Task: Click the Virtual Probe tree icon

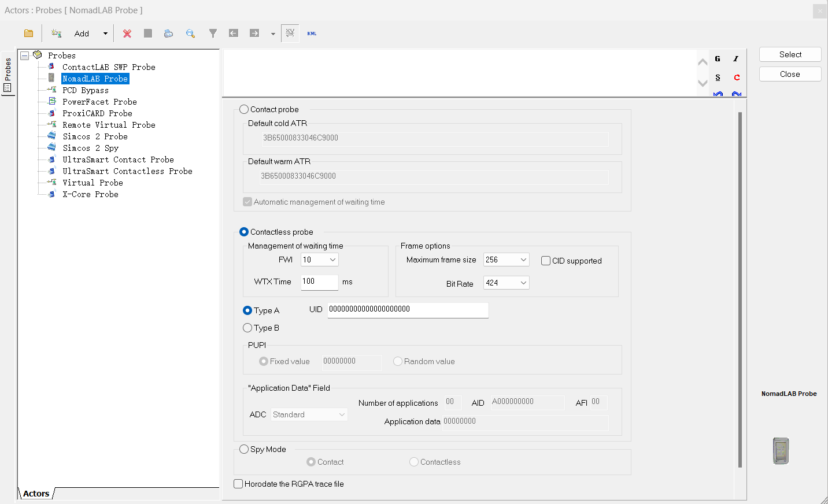Action: 52,183
